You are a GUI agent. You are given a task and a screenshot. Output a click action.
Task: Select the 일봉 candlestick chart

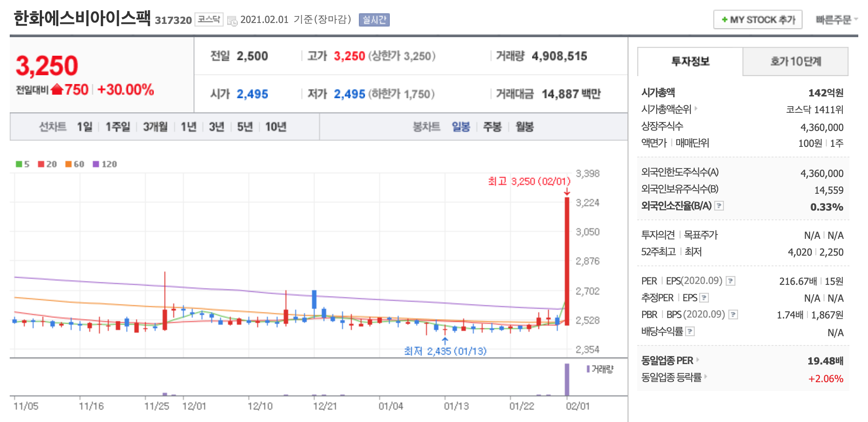pyautogui.click(x=461, y=127)
